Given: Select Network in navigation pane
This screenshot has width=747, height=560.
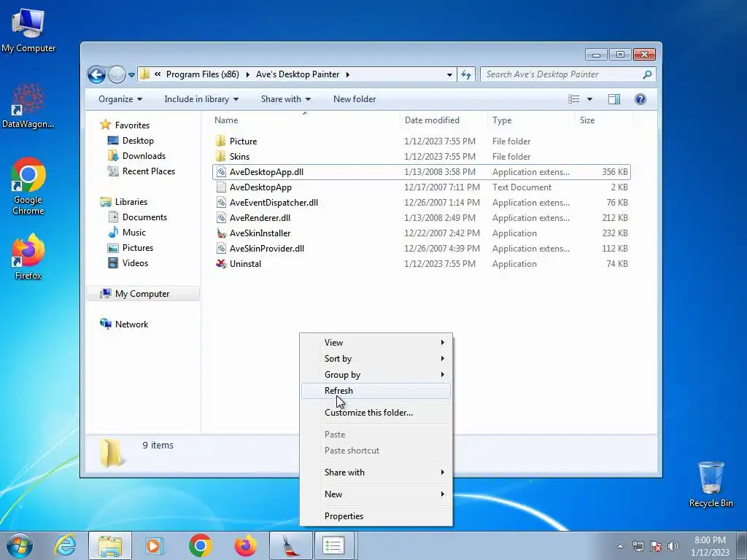Looking at the screenshot, I should point(131,324).
